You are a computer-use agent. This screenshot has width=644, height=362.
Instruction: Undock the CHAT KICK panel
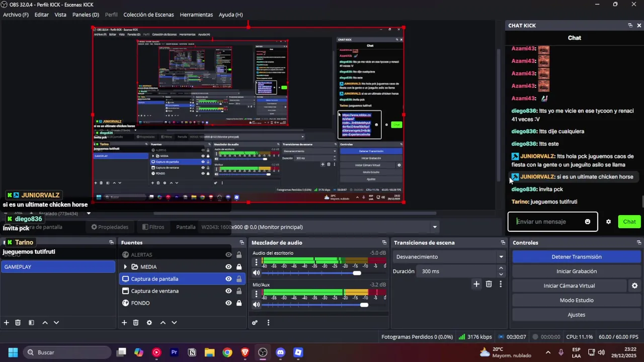pyautogui.click(x=630, y=25)
